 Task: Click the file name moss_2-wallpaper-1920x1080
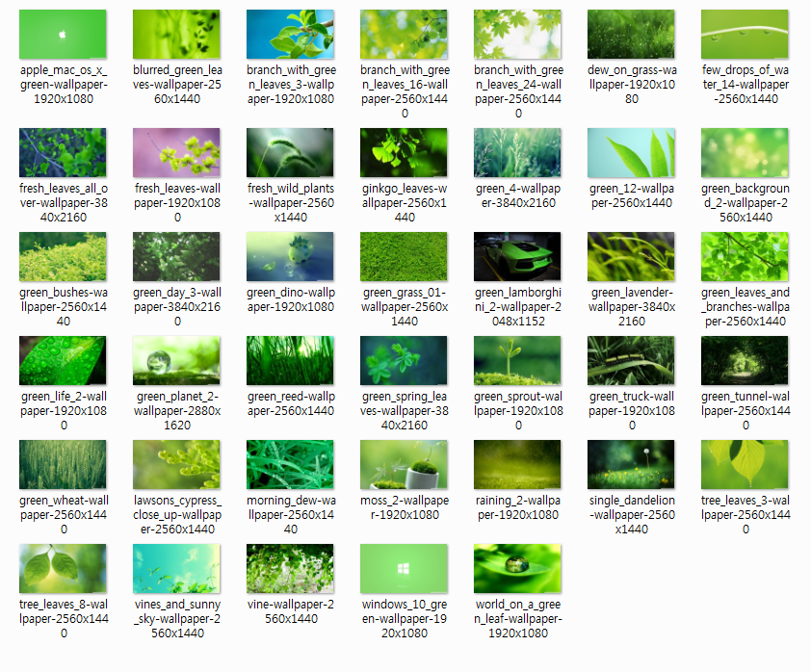(x=405, y=507)
